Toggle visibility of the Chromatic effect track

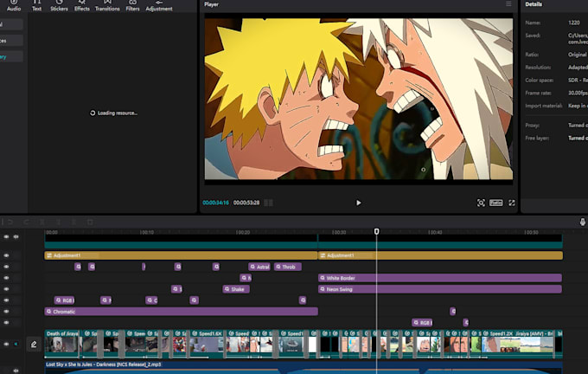coord(6,311)
